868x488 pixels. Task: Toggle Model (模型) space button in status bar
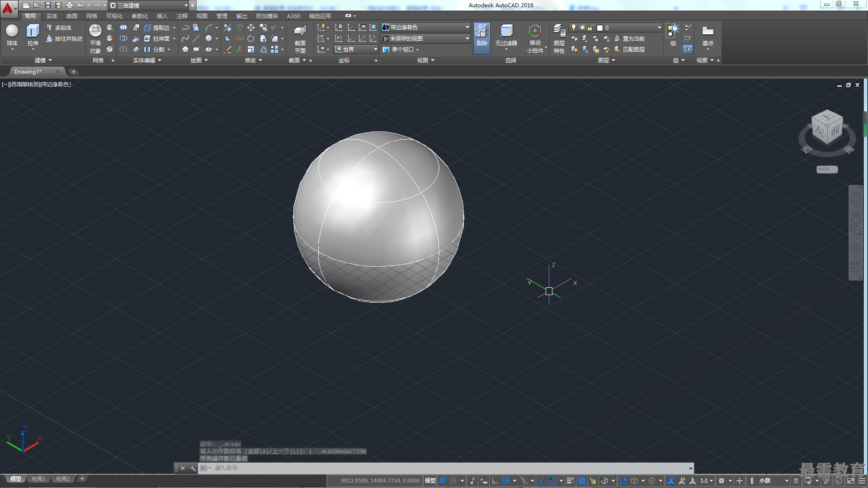click(430, 481)
